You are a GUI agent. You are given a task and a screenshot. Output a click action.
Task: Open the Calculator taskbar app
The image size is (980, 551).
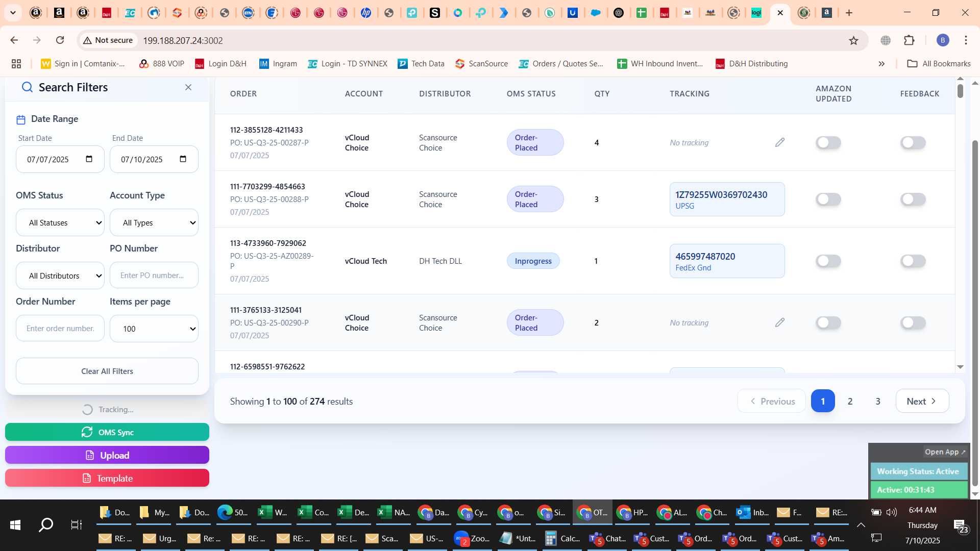[x=562, y=539]
